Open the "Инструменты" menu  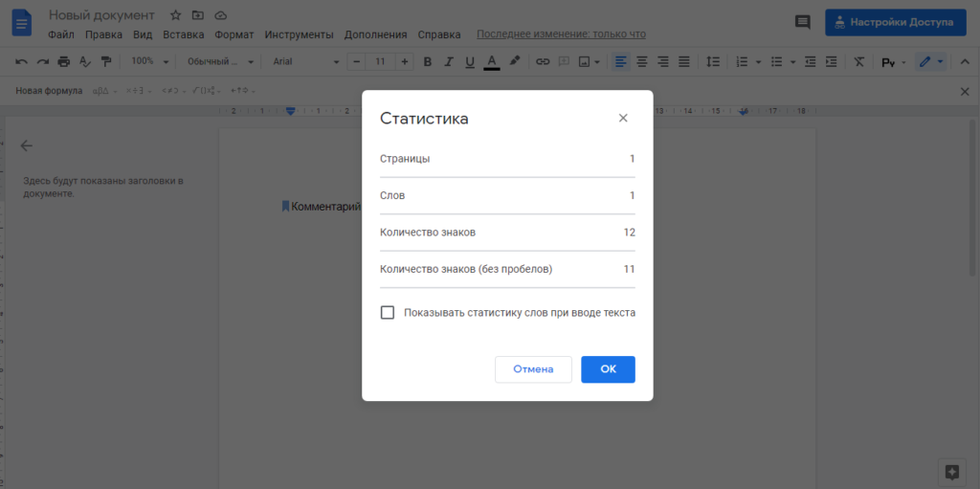pos(301,34)
